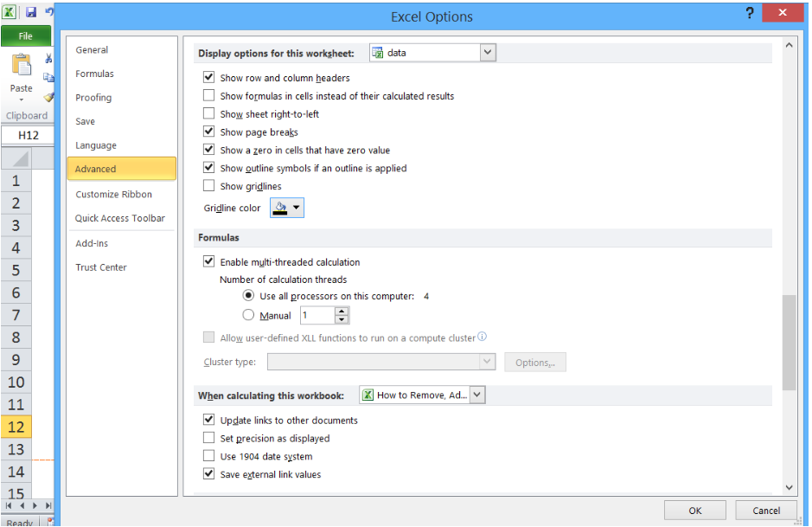Go to the first sheet with navigation arrow
This screenshot has width=812, height=527.
(x=9, y=505)
